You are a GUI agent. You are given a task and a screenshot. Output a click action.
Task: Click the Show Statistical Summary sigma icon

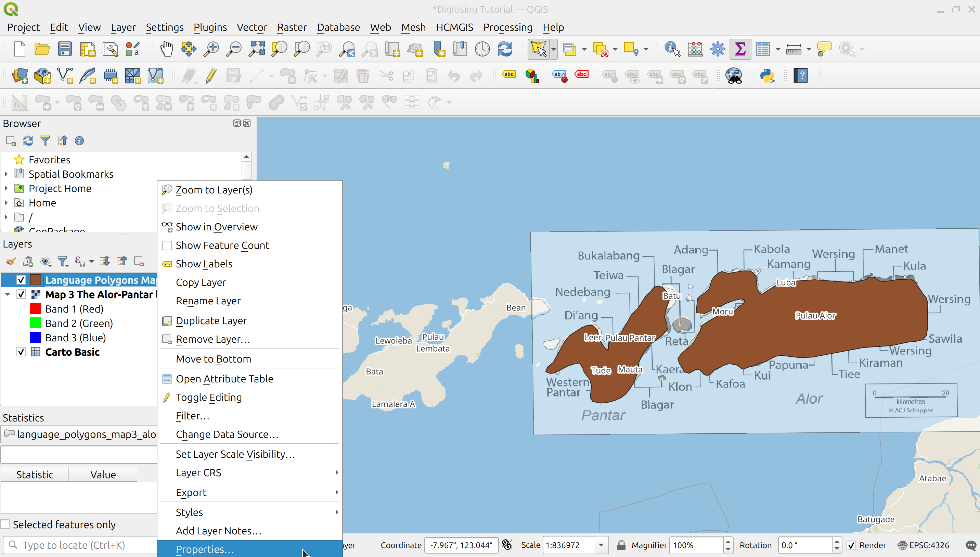click(740, 49)
